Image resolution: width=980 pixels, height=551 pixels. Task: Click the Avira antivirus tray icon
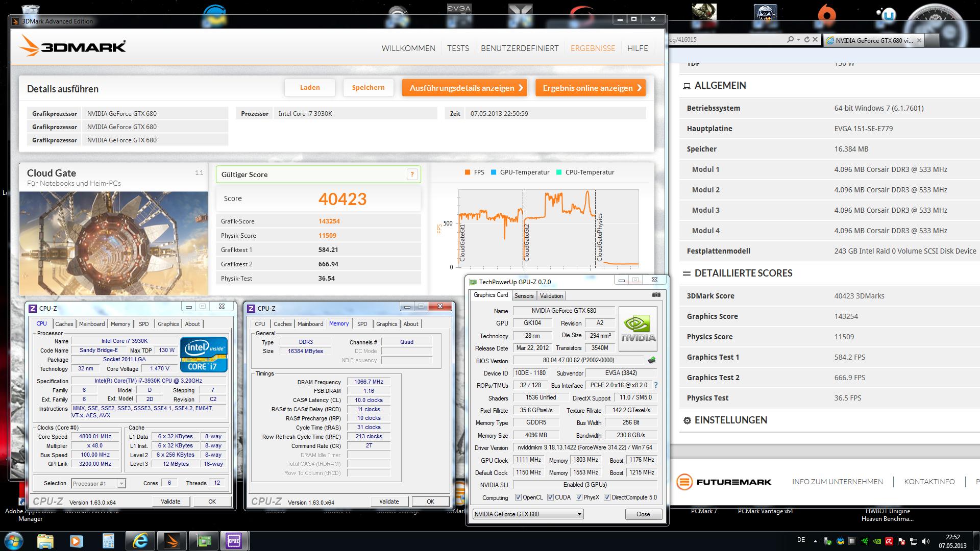889,541
